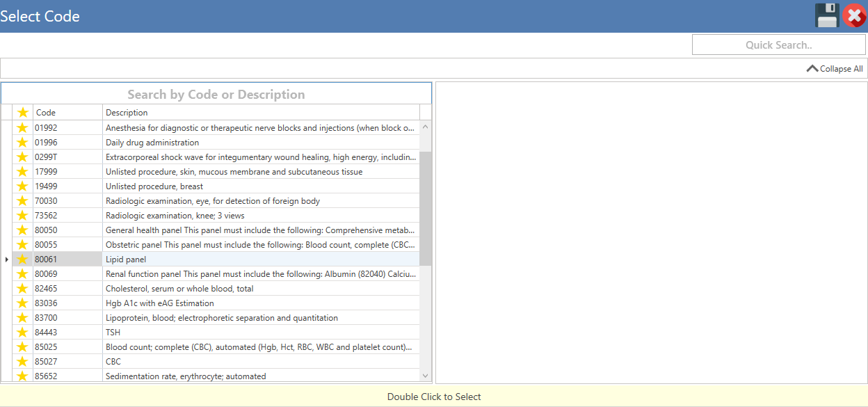Select the Extracorporeal shock wave description
This screenshot has width=868, height=407.
point(262,157)
